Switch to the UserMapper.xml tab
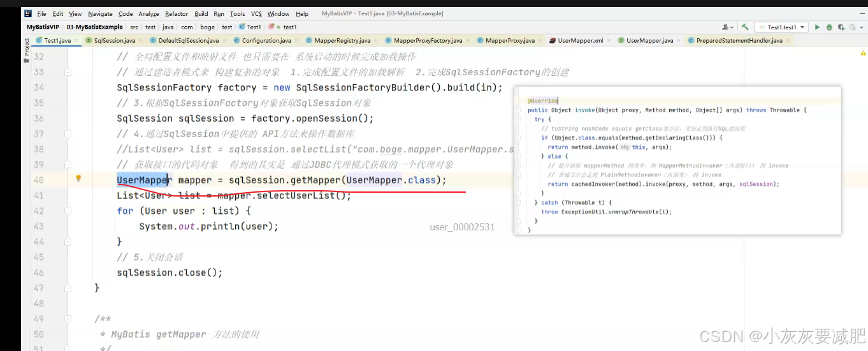The height and width of the screenshot is (351, 868). click(x=580, y=41)
